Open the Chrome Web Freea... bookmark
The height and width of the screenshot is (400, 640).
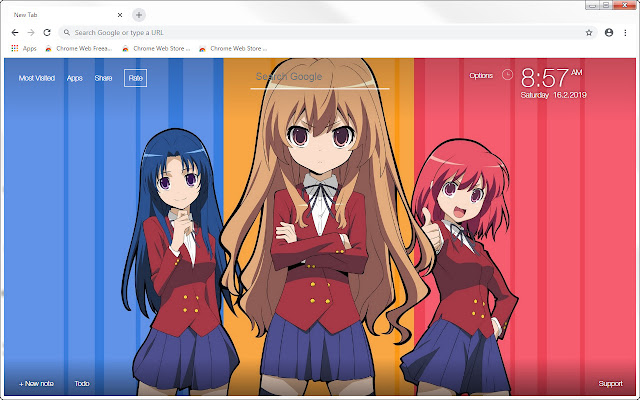click(x=78, y=48)
